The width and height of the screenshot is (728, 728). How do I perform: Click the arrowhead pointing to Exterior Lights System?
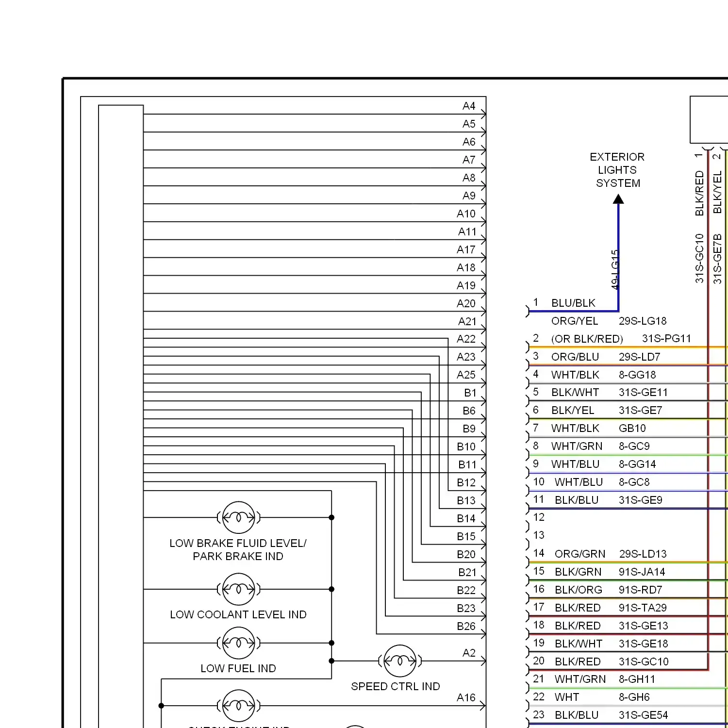tap(618, 199)
